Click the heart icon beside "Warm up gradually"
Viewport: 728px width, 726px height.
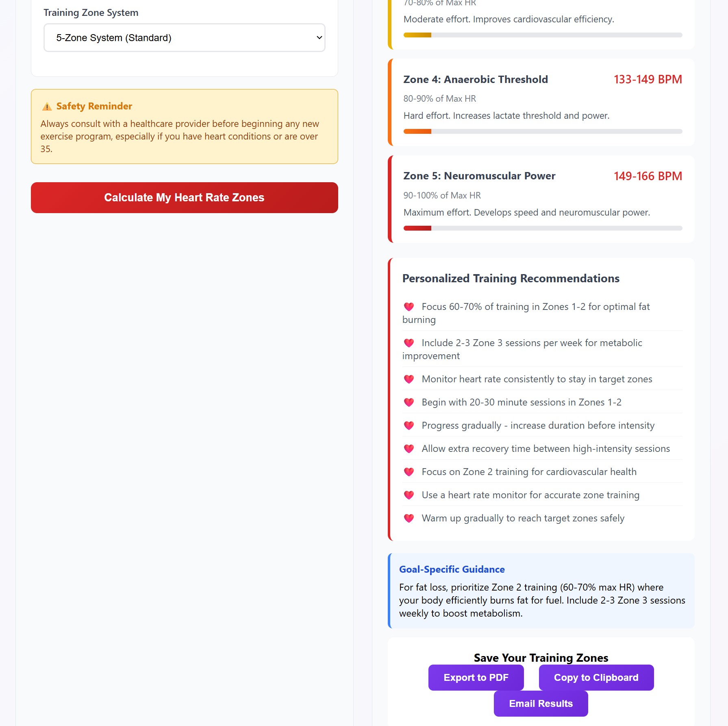[x=409, y=518]
